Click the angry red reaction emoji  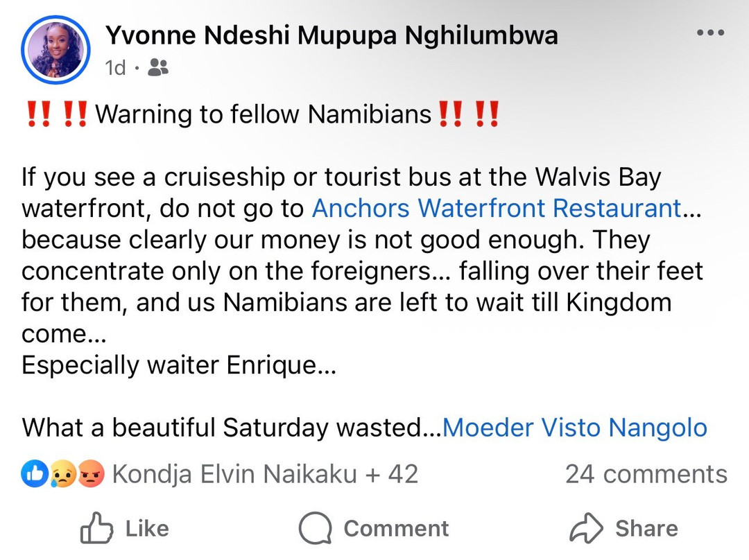[x=90, y=474]
